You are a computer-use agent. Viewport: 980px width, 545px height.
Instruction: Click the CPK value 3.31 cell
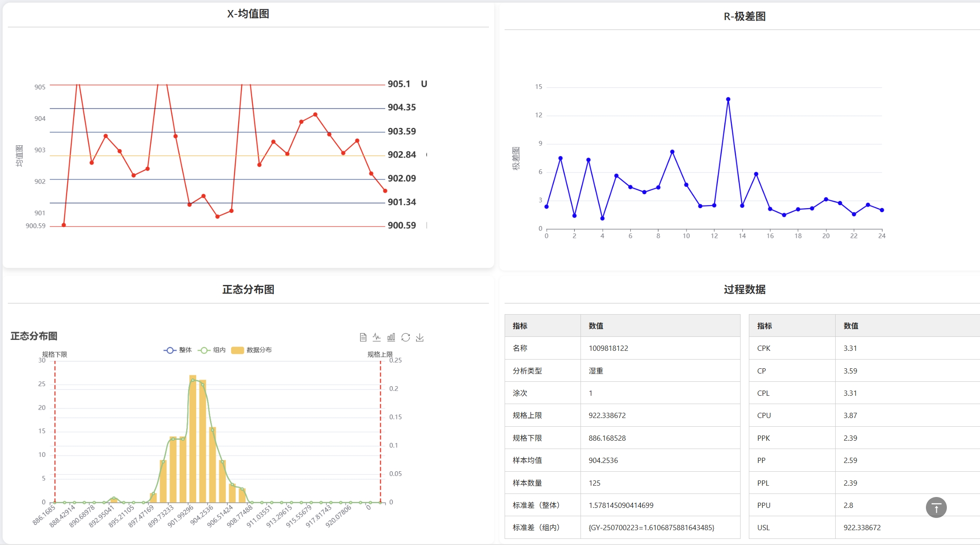[x=850, y=348]
